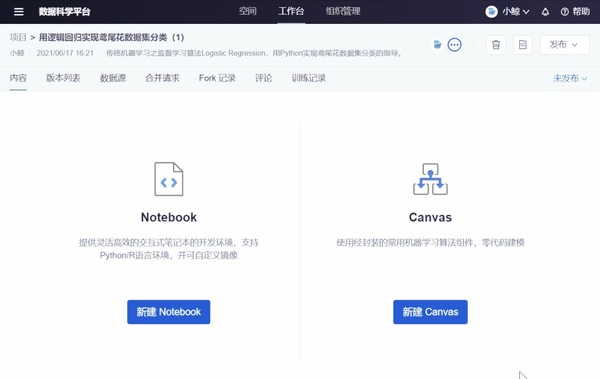Expand the 未发布 status dropdown

point(570,78)
